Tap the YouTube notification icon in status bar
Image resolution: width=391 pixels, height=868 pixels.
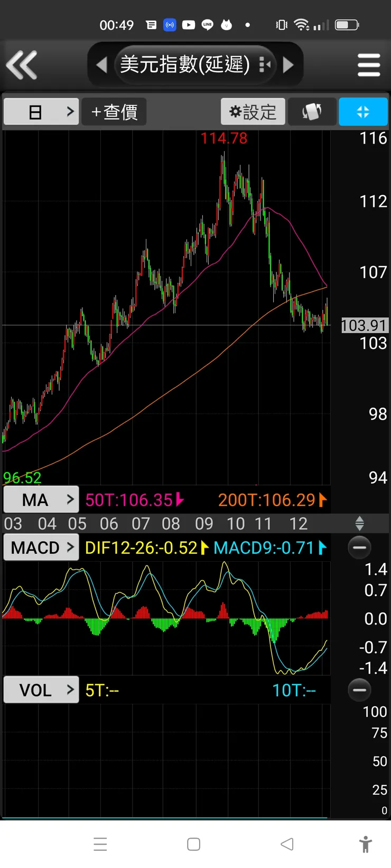189,25
